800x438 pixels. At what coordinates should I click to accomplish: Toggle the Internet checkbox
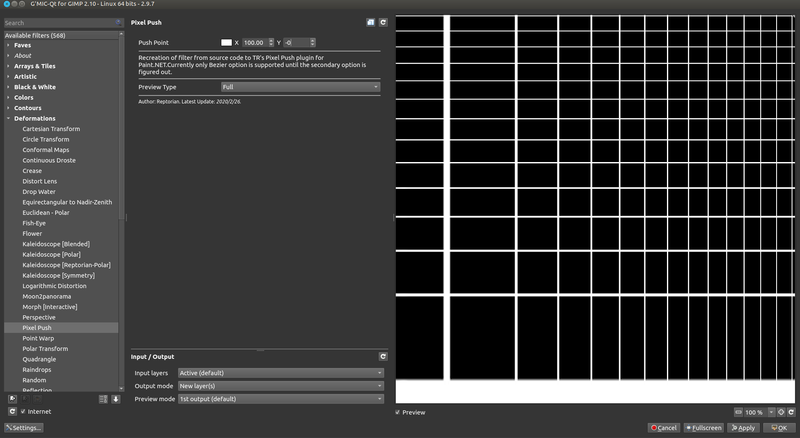tap(23, 411)
